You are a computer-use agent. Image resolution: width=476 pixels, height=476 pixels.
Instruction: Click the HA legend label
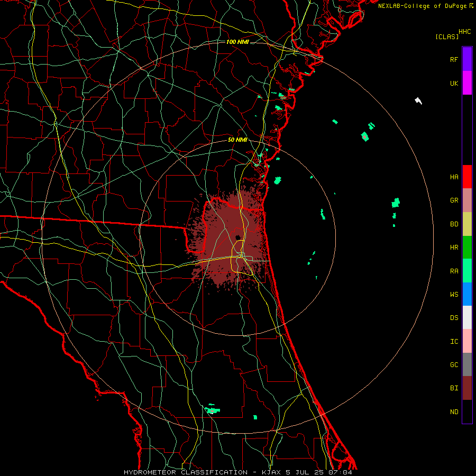(x=454, y=177)
